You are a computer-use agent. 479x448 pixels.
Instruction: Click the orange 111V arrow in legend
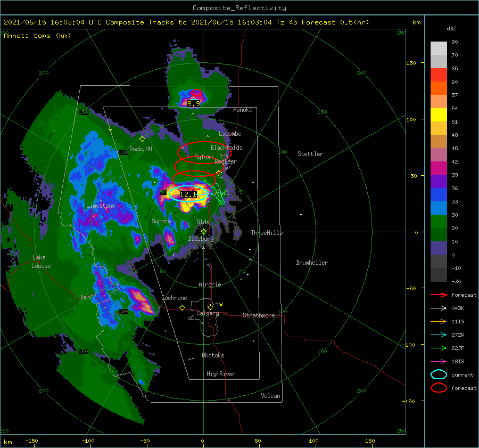pos(439,321)
